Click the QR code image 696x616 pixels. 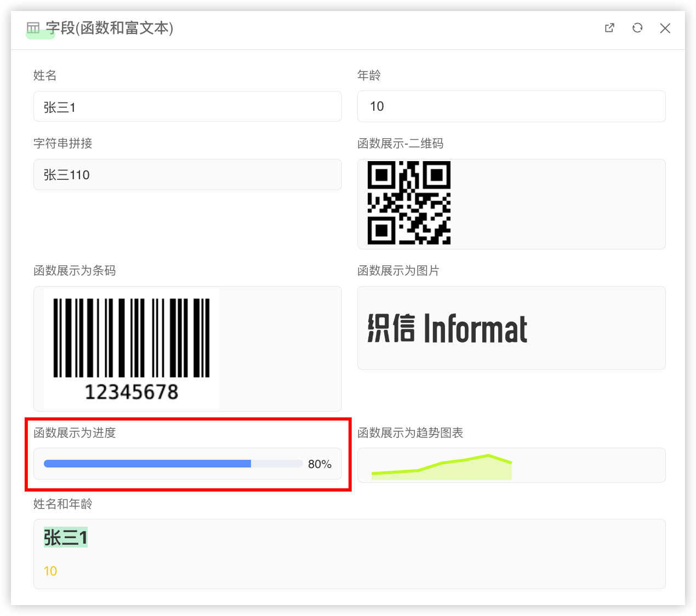[x=409, y=203]
